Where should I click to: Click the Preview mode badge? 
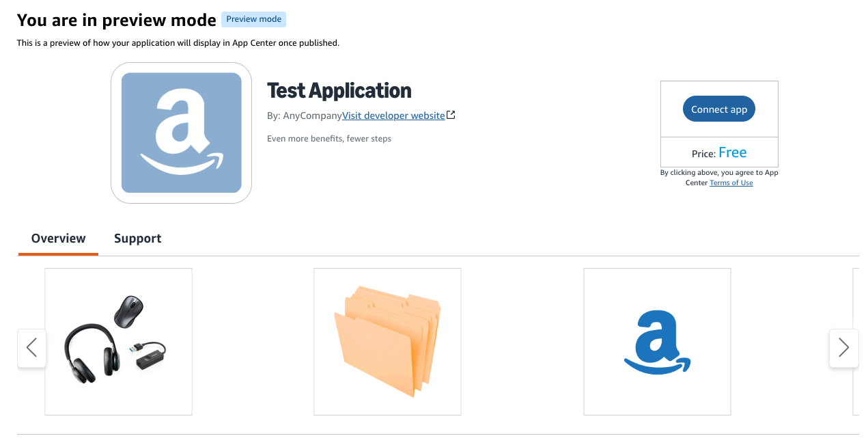point(253,19)
